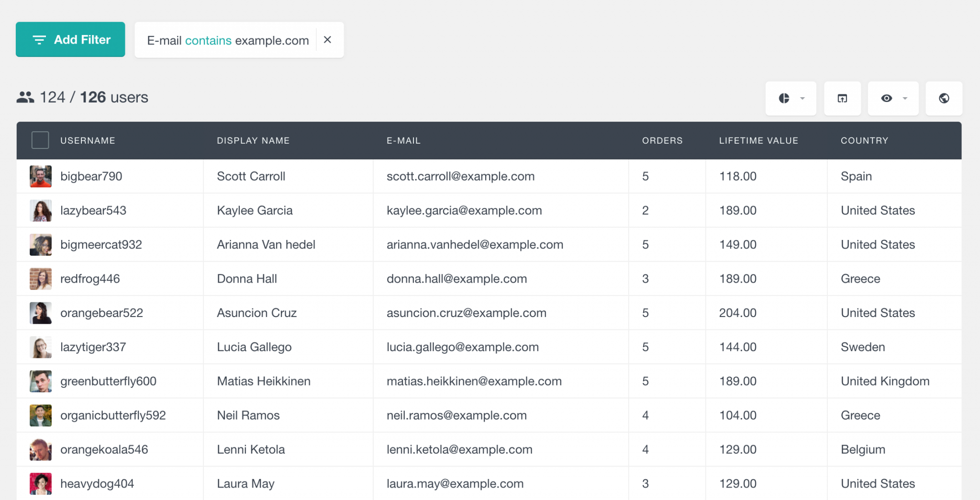Image resolution: width=980 pixels, height=500 pixels.
Task: Toggle the select-all users checkbox
Action: coord(40,140)
